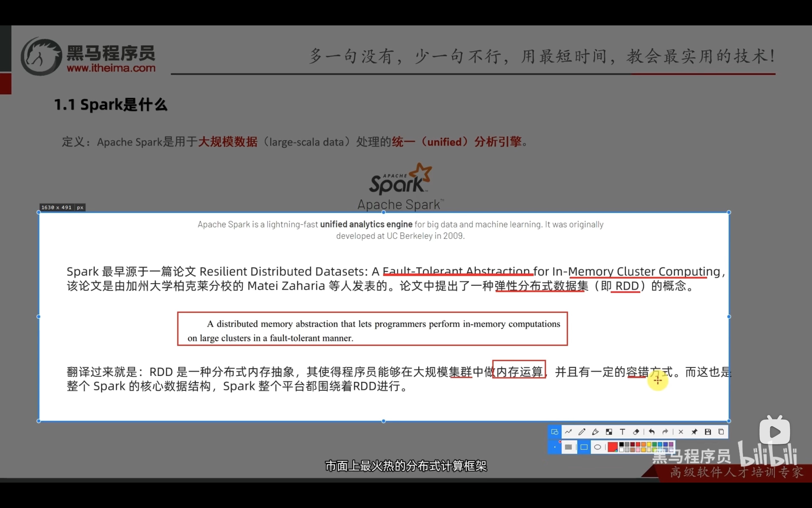The height and width of the screenshot is (508, 812).
Task: Select the Eraser tool
Action: click(x=636, y=432)
